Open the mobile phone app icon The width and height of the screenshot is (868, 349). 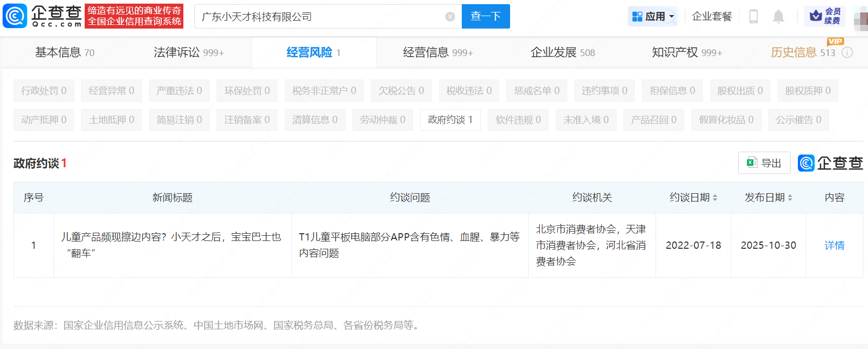pos(753,17)
